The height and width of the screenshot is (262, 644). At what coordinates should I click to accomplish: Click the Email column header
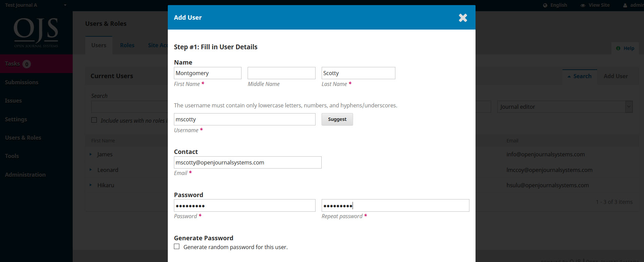(512, 141)
